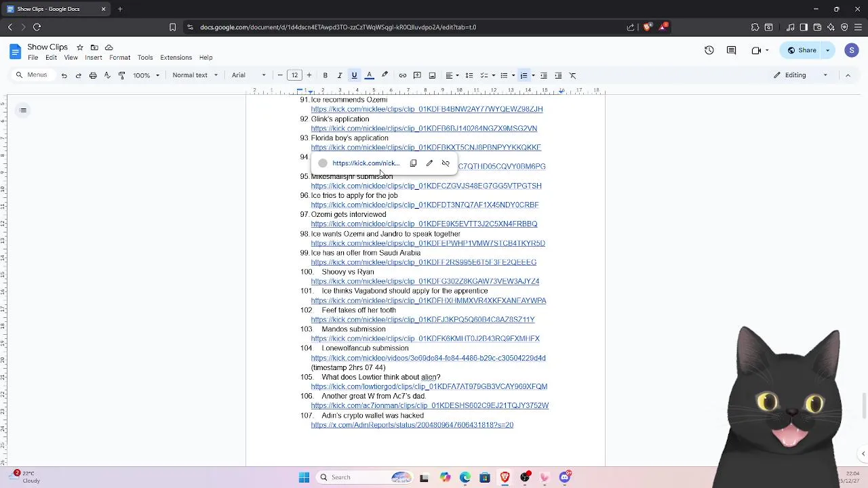Expand Share options arrow
The width and height of the screenshot is (868, 488).
[827, 50]
